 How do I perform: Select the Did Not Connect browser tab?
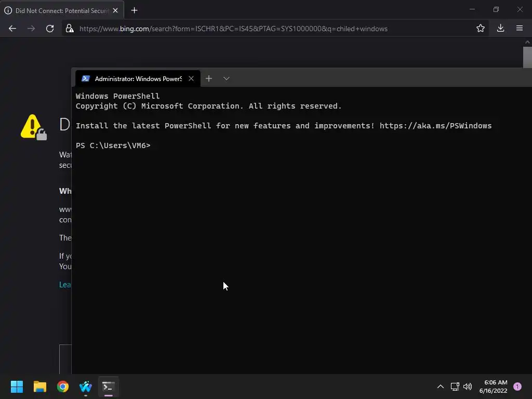[62, 10]
